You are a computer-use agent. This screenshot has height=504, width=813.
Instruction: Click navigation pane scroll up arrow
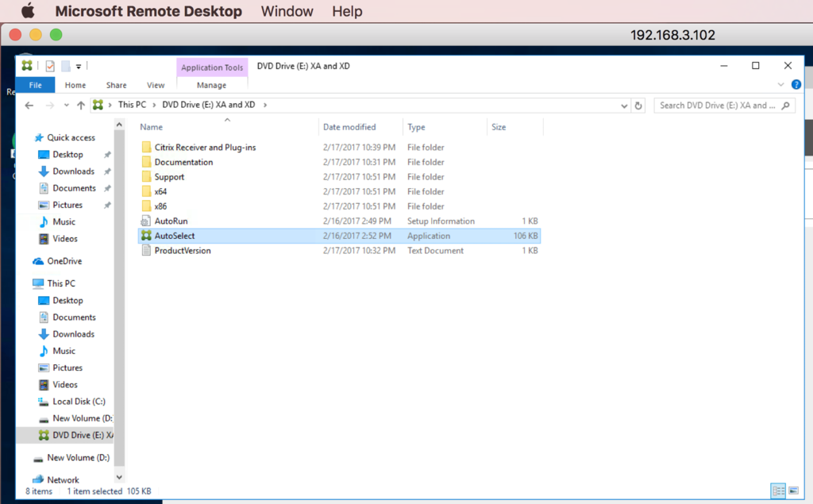tap(119, 125)
